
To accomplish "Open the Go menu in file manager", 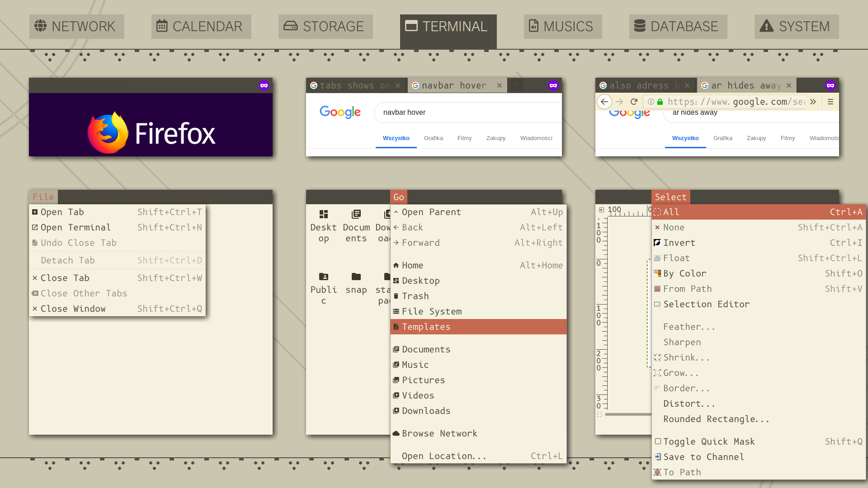I will pos(399,197).
